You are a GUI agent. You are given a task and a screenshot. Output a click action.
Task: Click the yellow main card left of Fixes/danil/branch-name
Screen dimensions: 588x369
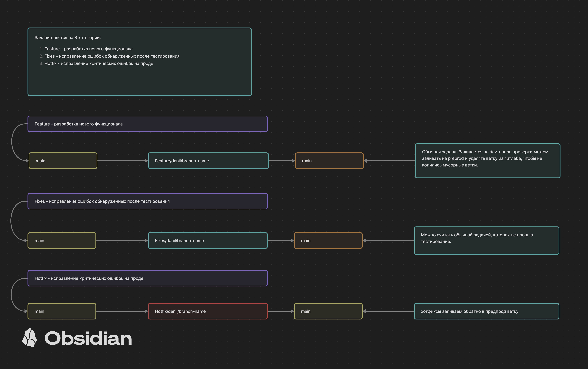62,241
